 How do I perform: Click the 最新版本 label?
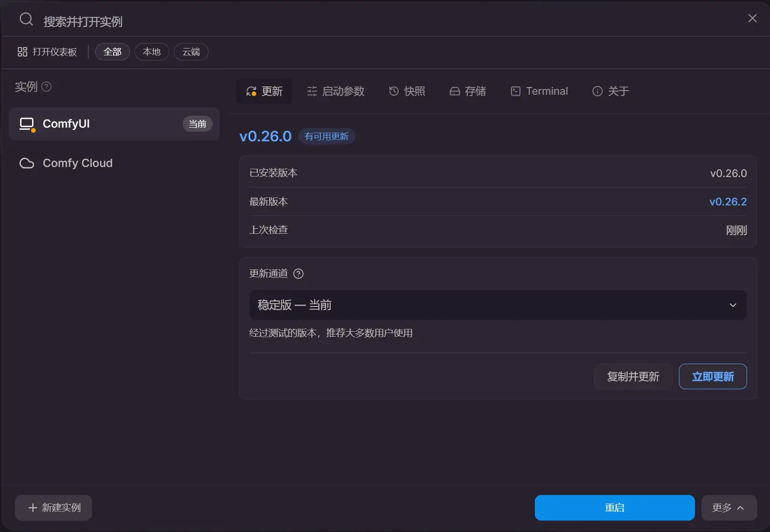[268, 202]
